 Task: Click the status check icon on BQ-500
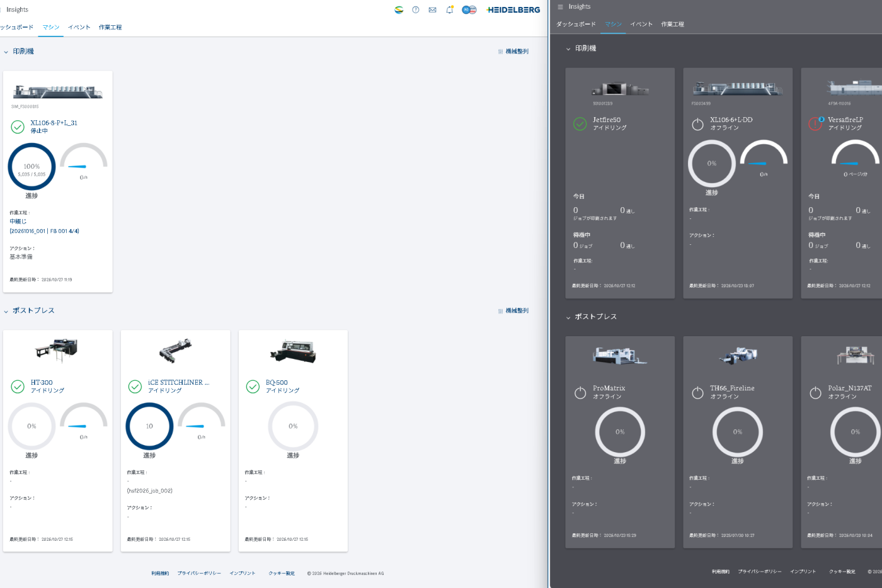(253, 387)
